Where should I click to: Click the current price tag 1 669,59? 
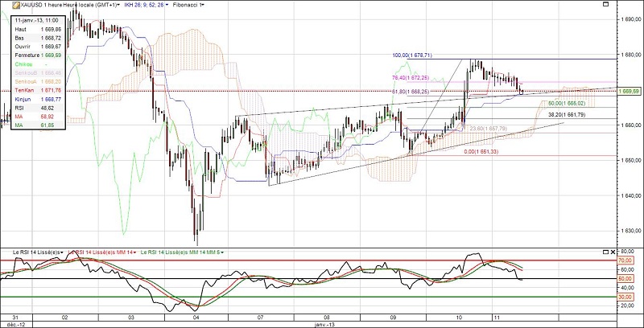(629, 91)
